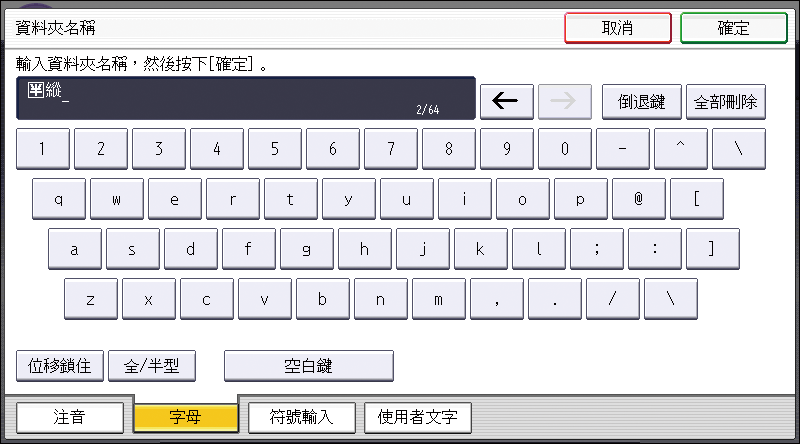The image size is (800, 444).
Task: Open the 符號輸入 symbol input tab
Action: click(301, 416)
